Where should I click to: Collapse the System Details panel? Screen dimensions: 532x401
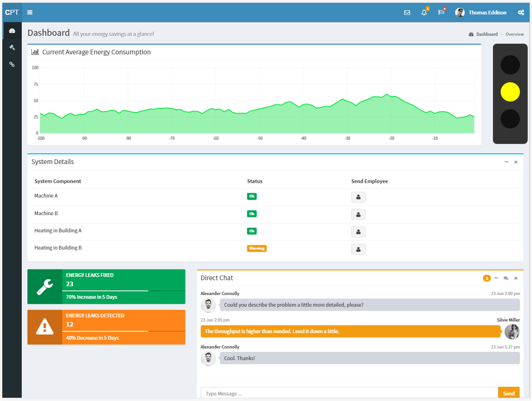pos(506,162)
